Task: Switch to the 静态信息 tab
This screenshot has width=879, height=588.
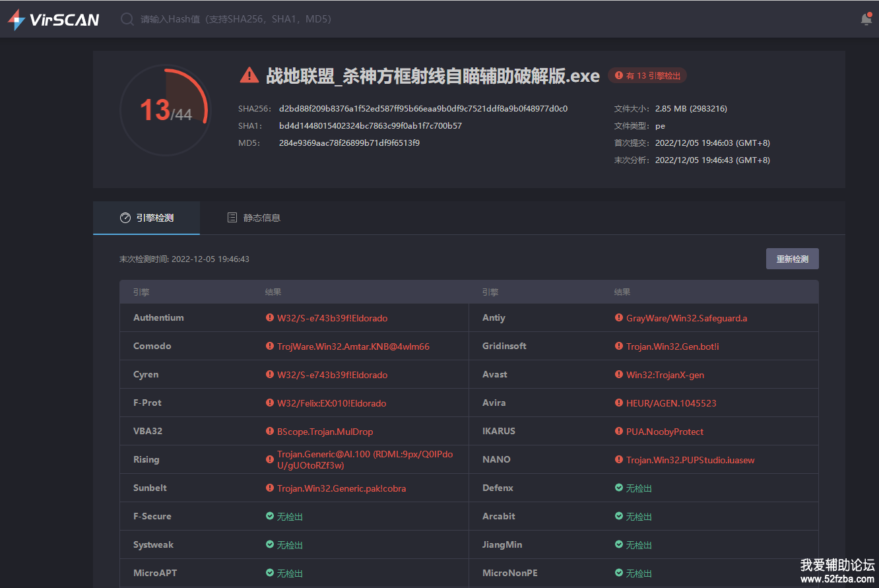Action: point(254,218)
